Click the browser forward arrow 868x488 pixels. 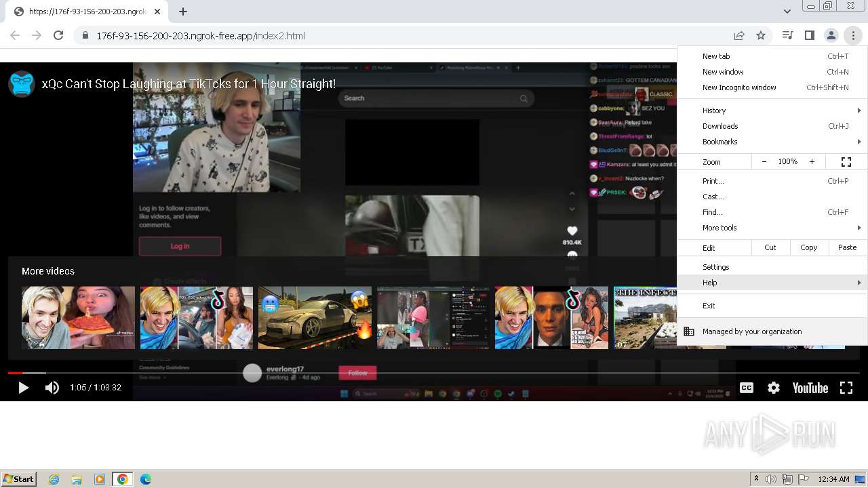pos(37,35)
